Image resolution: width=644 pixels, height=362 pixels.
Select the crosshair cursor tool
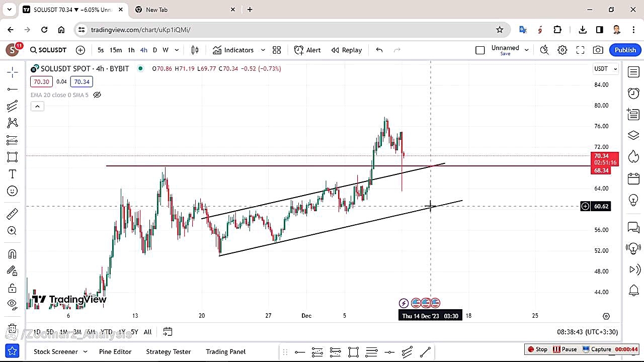coord(13,72)
